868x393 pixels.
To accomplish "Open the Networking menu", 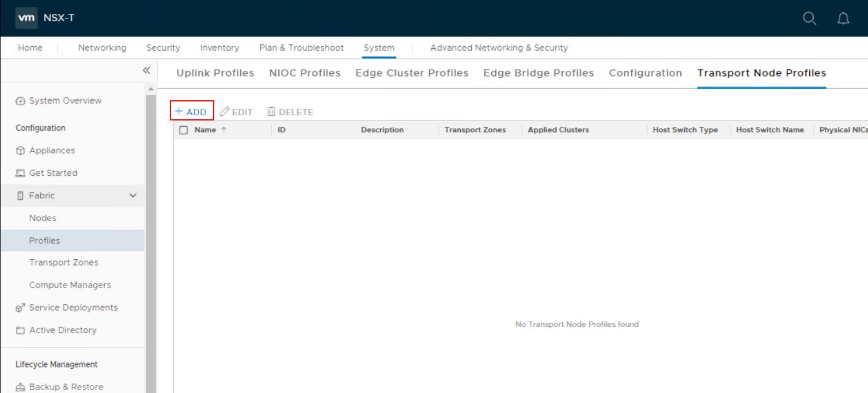I will pos(102,48).
